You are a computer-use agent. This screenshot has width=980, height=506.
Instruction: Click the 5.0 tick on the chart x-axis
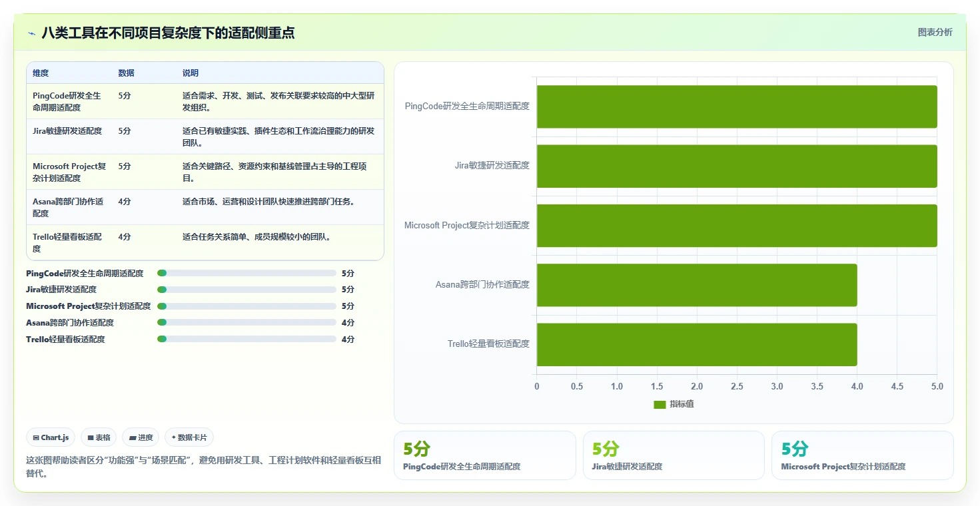(x=937, y=386)
